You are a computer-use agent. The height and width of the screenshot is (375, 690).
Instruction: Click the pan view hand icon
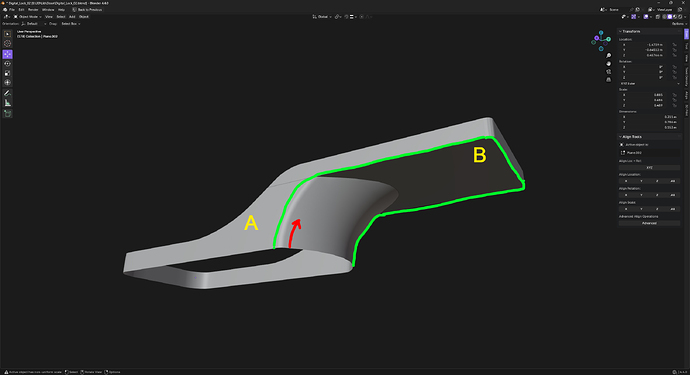[608, 63]
